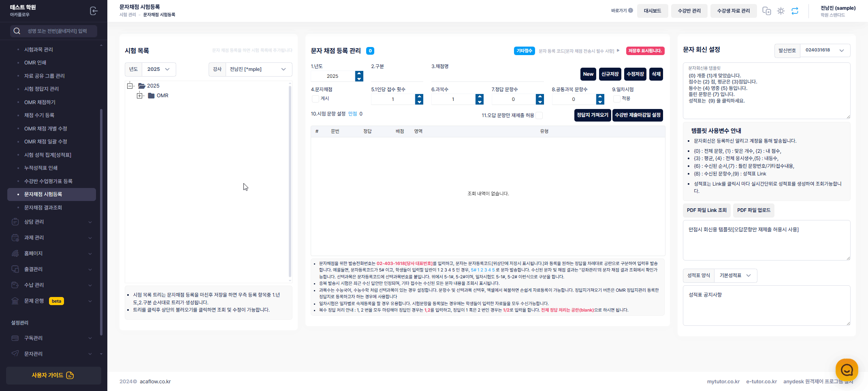Enable the 게시 checkbox under 문자채점
The image size is (868, 391).
click(316, 98)
